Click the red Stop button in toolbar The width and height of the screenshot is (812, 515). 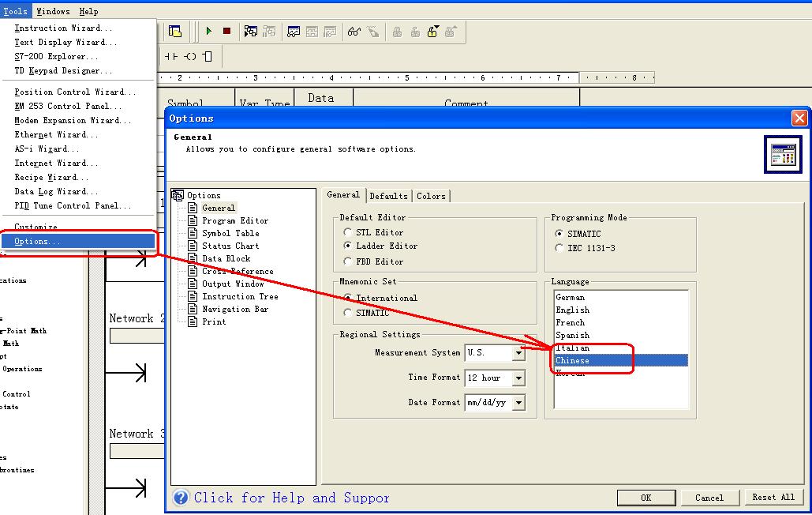coord(226,32)
